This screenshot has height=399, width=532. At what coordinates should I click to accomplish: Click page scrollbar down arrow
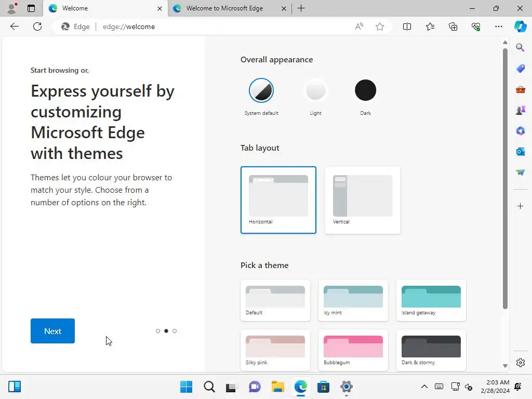pyautogui.click(x=505, y=366)
